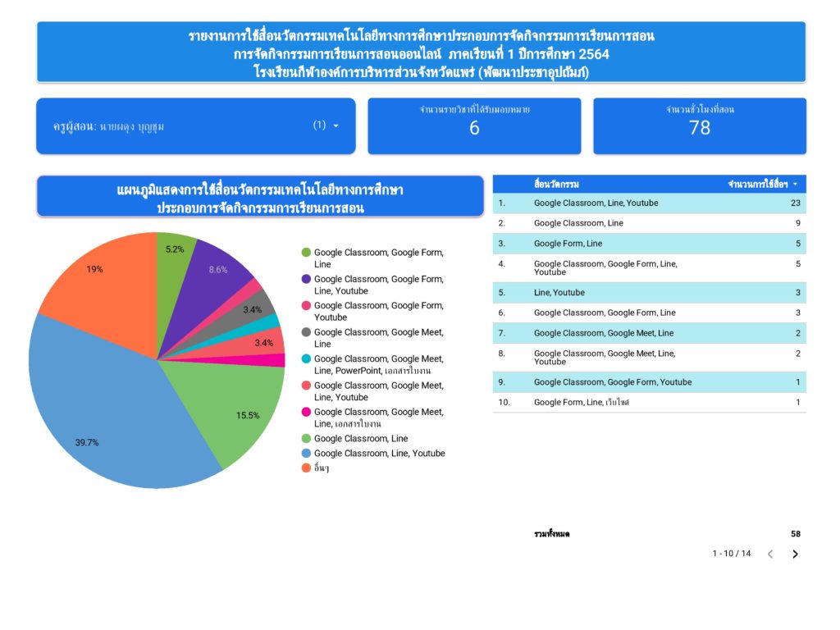Viewport: 840px width, 630px height.
Task: Select table row 8 Classroom, Meet, Line, Youtube
Action: (650, 358)
